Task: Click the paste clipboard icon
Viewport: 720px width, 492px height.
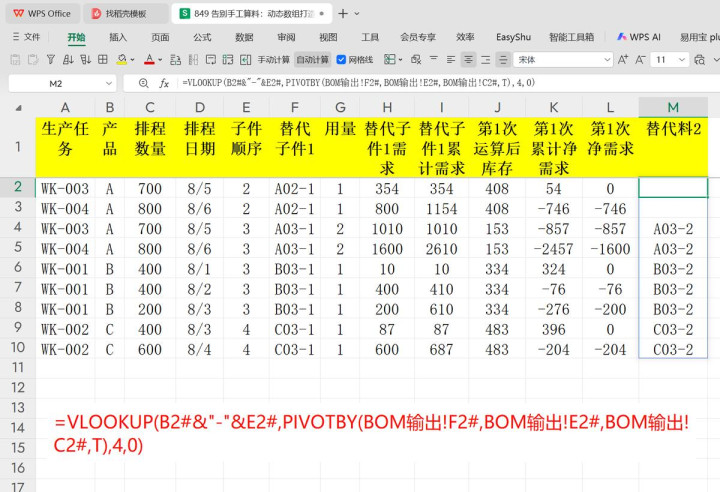Action: (15, 60)
